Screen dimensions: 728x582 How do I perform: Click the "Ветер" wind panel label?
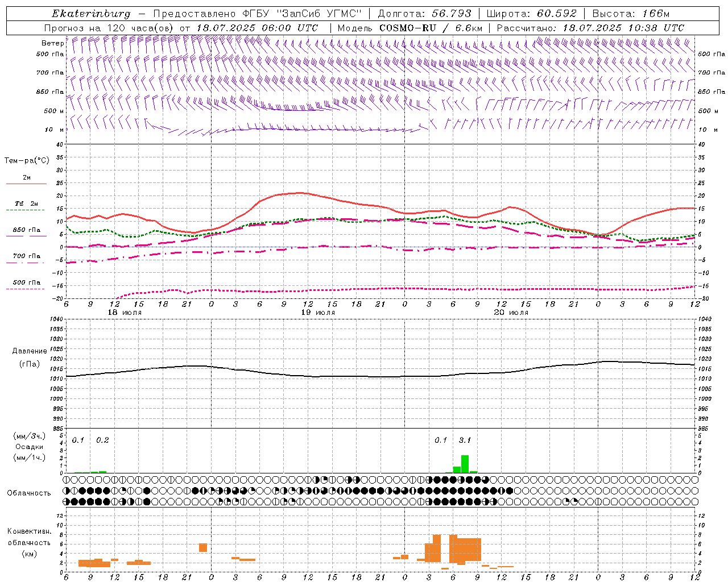(x=52, y=43)
